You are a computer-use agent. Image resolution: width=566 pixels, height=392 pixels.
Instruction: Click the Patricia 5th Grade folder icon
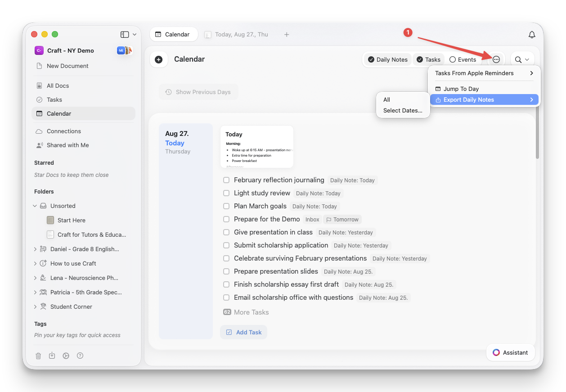click(x=43, y=292)
